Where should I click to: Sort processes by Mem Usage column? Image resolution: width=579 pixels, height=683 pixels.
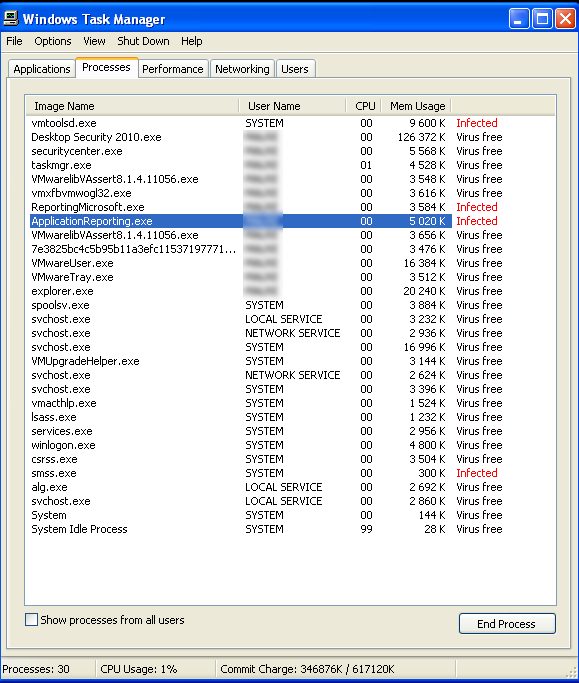416,106
